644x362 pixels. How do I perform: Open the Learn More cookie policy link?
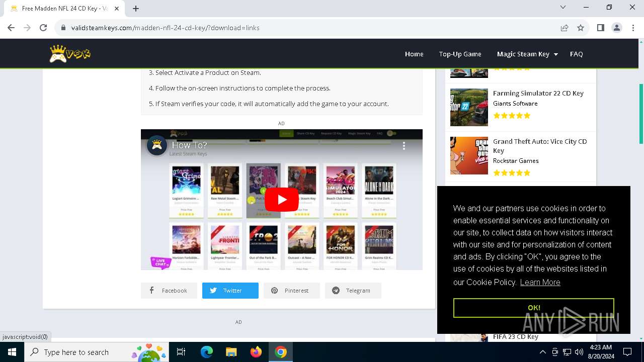[x=540, y=282]
